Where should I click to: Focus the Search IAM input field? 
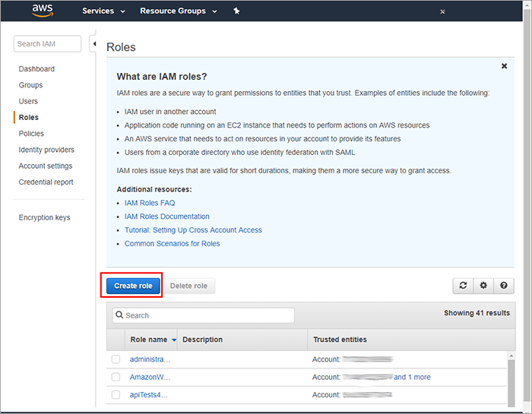(47, 44)
